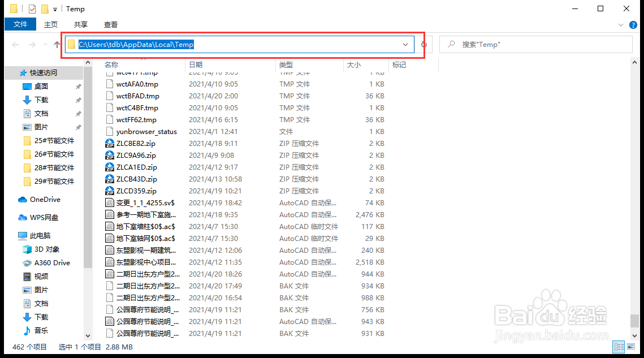Open pinned 下载 under quick access
This screenshot has width=644, height=358.
41,100
